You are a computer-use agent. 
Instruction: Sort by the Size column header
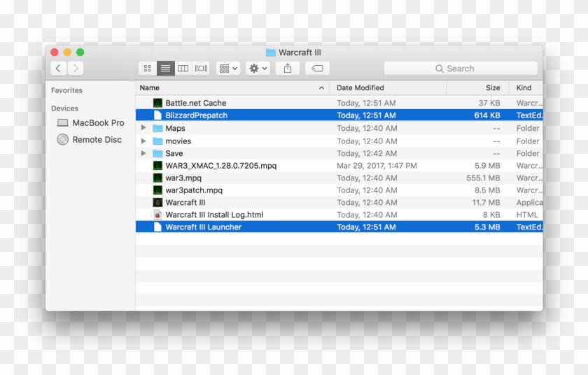coord(477,87)
